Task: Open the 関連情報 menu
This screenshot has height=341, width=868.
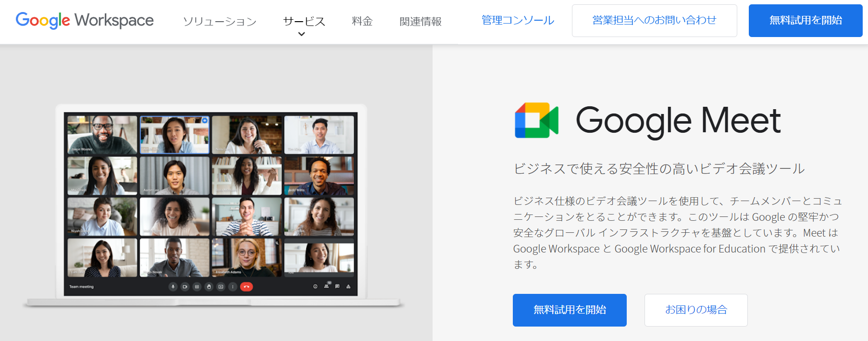Action: [421, 22]
